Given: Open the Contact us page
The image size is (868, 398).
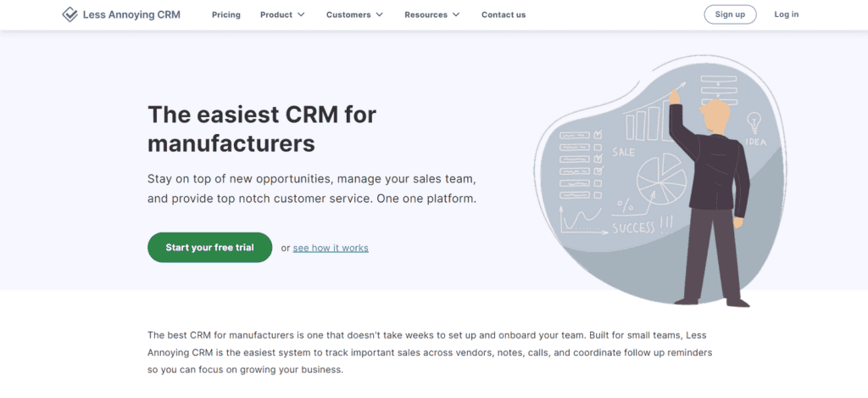Looking at the screenshot, I should pos(504,15).
